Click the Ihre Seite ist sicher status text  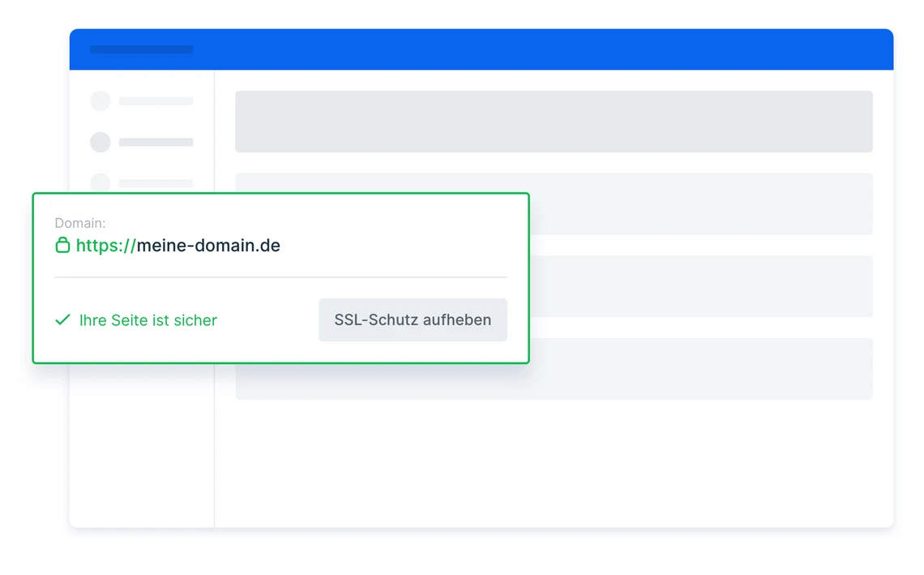click(x=148, y=320)
